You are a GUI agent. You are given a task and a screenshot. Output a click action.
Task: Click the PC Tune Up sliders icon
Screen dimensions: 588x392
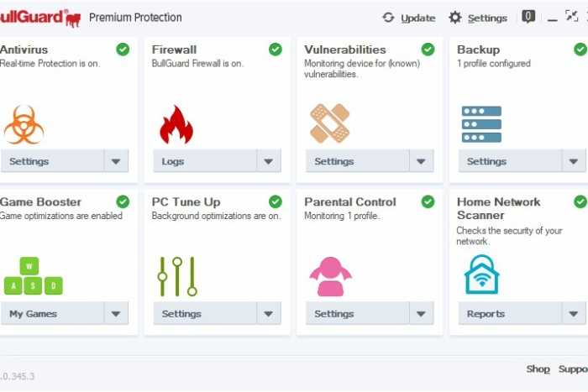click(x=177, y=276)
